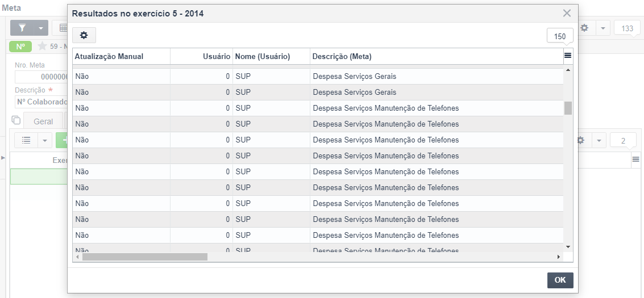Open the dialog gear settings button
The image size is (644, 298).
click(84, 36)
